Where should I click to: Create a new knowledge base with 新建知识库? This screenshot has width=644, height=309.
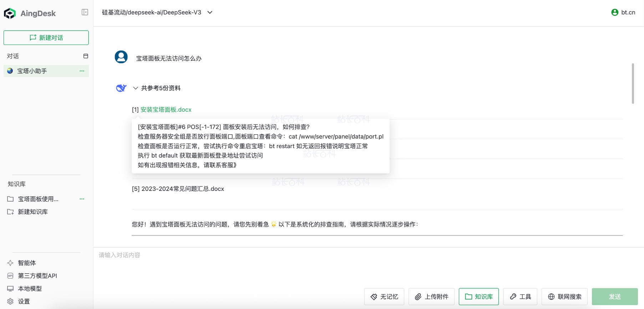coord(28,212)
